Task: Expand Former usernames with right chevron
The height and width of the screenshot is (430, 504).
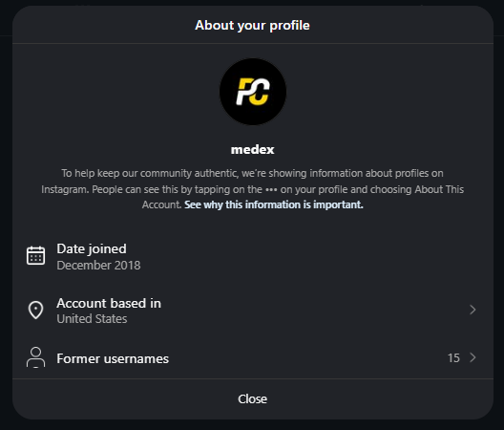Action: point(472,357)
